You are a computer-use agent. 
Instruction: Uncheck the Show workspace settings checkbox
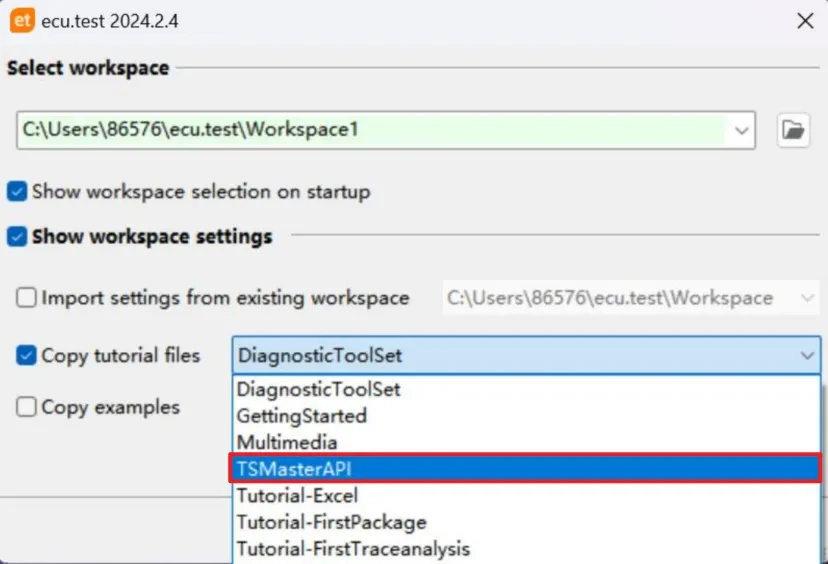(17, 237)
